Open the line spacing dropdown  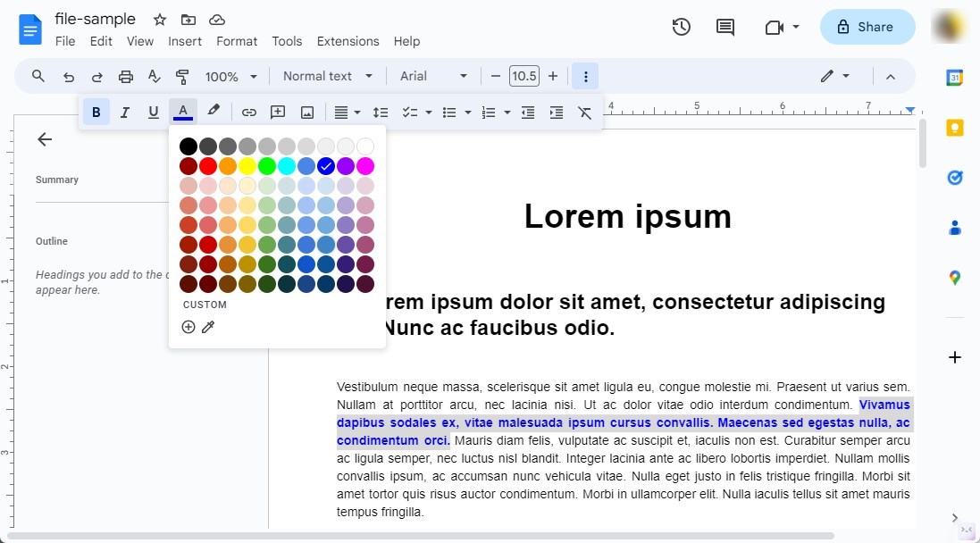381,112
